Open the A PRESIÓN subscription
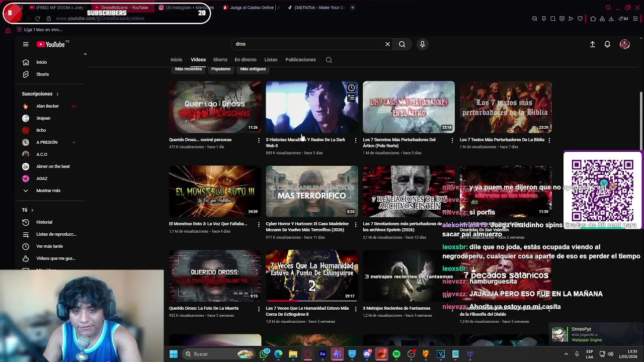The width and height of the screenshot is (644, 362). click(x=47, y=142)
